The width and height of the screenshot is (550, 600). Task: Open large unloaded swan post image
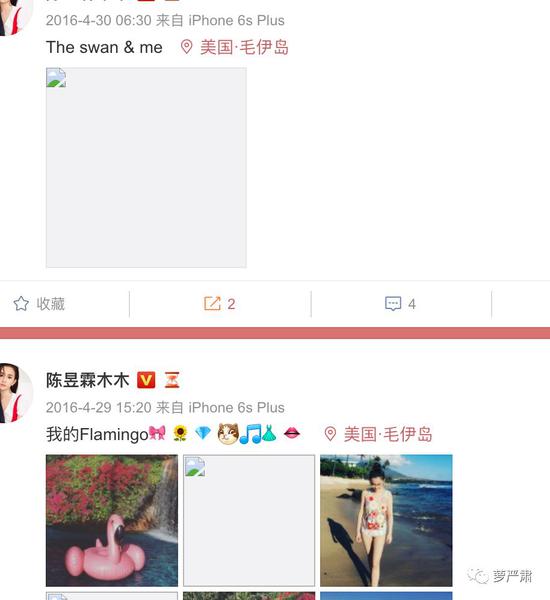click(x=146, y=168)
